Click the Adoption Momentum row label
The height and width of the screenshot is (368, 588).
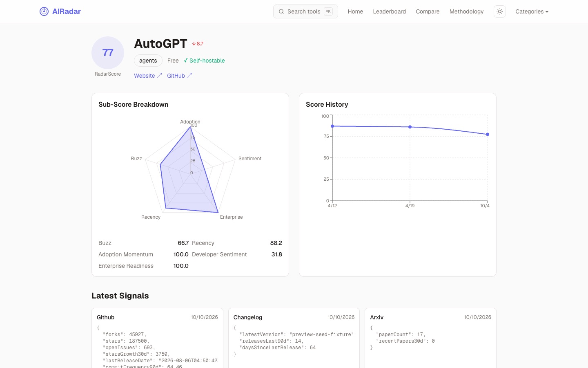pos(126,254)
